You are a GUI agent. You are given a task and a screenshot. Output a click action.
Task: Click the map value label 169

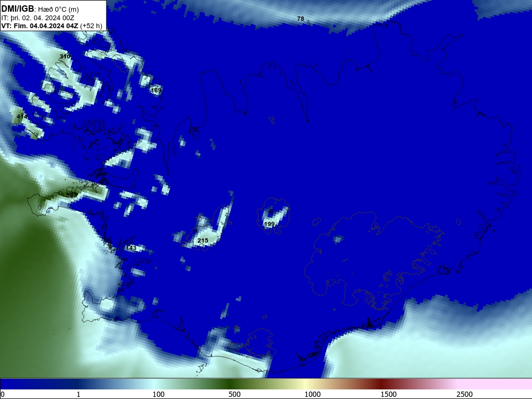(x=156, y=90)
